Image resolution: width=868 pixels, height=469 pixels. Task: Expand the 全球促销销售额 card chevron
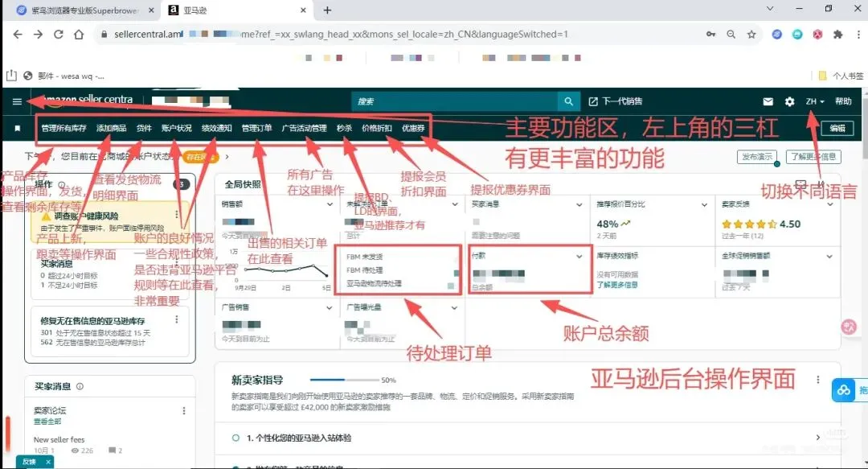pos(829,256)
